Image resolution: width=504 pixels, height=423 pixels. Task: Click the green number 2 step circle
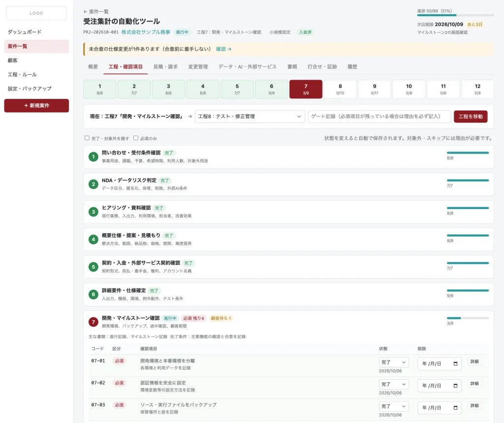pos(93,184)
